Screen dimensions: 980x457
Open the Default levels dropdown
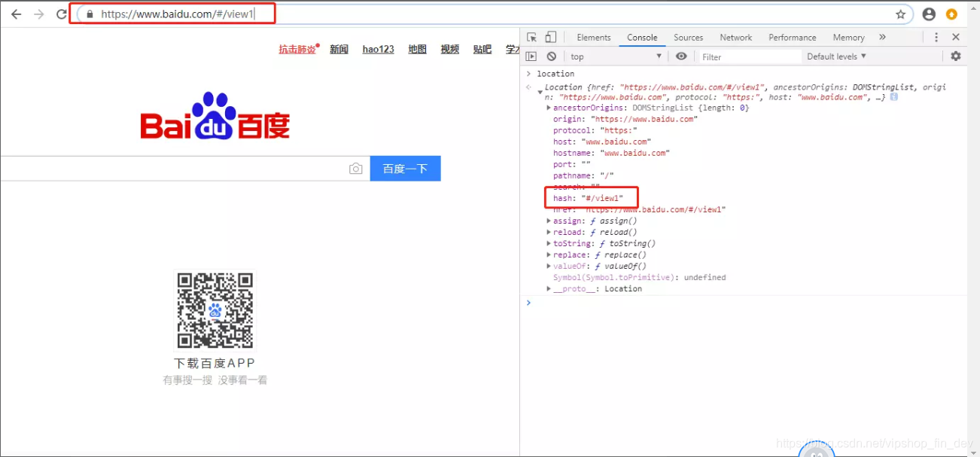[836, 56]
